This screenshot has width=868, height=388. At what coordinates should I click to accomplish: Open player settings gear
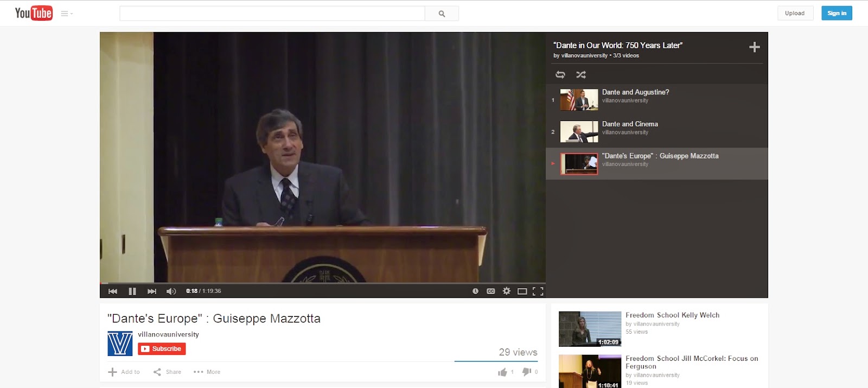point(507,291)
